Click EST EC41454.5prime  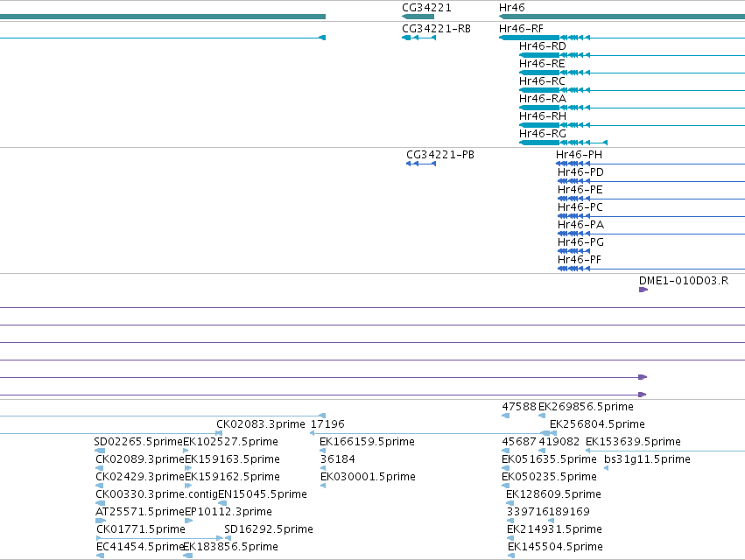tap(140, 547)
